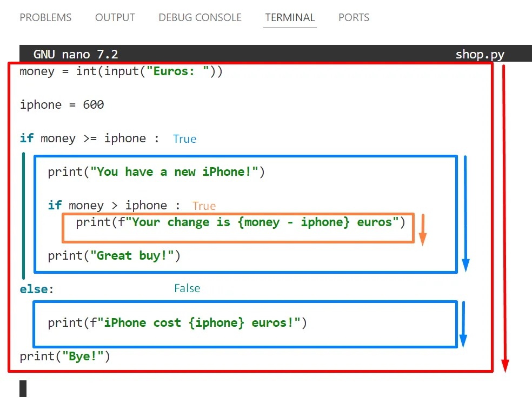Show the PORTS tab
The image size is (532, 409).
[x=354, y=17]
